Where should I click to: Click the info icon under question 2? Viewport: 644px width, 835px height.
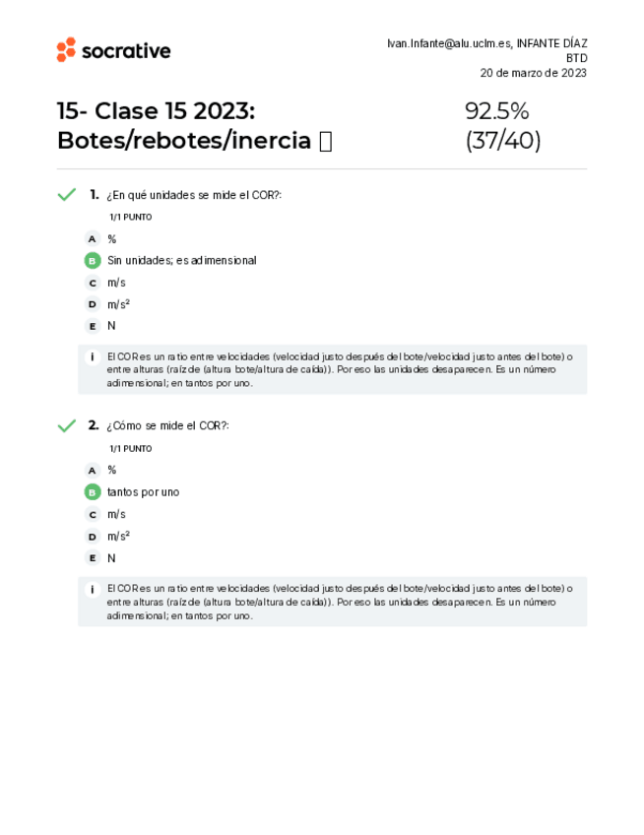92,590
